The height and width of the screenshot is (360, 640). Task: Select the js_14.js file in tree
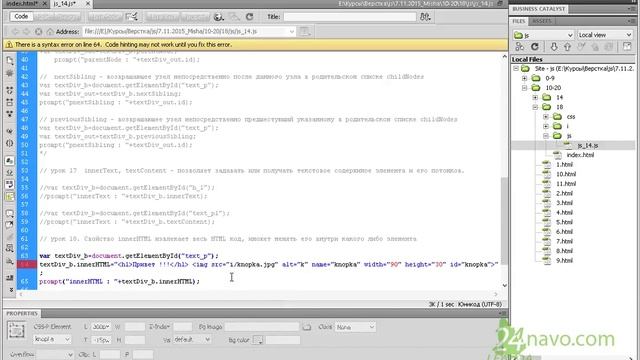click(587, 145)
